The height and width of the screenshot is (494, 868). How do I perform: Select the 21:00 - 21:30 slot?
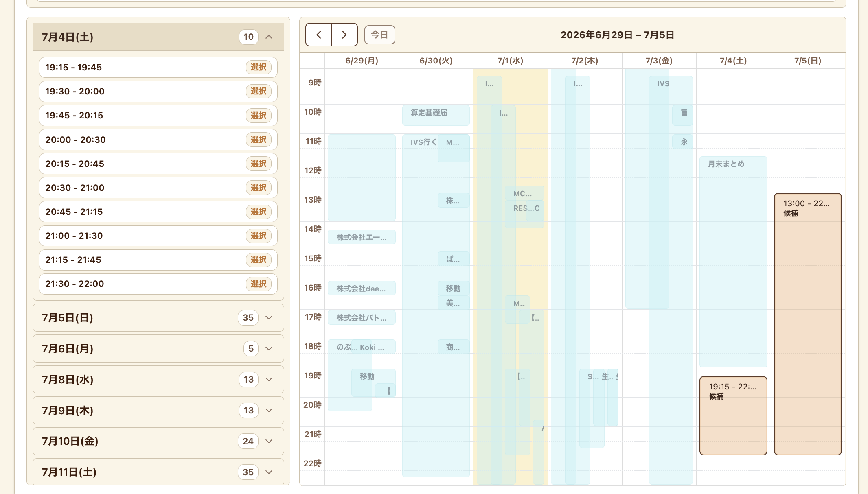click(259, 236)
